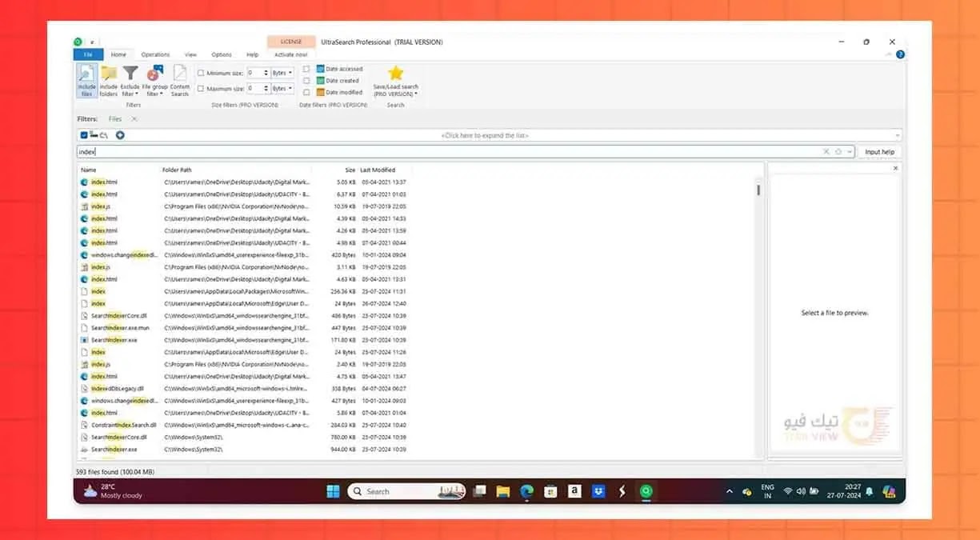
Task: Start a Content Search
Action: click(180, 81)
